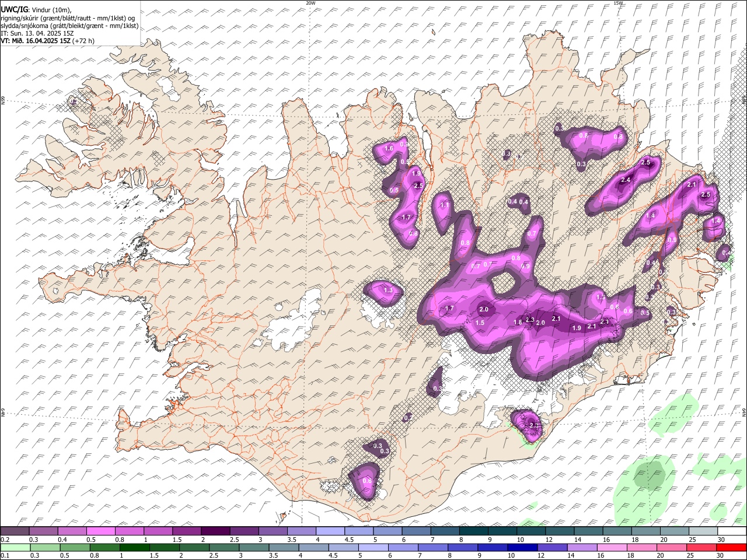Image resolution: width=747 pixels, height=560 pixels.
Task: Pick the 2.5 grey-green rain-scale swatch
Action: 224,547
